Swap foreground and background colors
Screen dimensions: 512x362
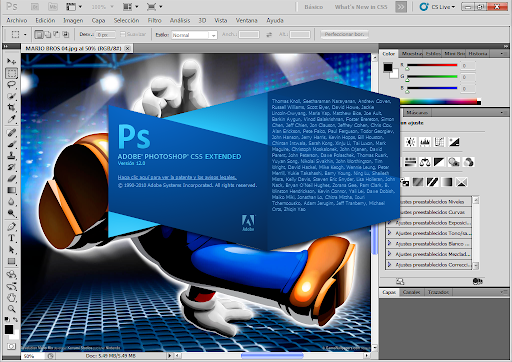pos(15,320)
